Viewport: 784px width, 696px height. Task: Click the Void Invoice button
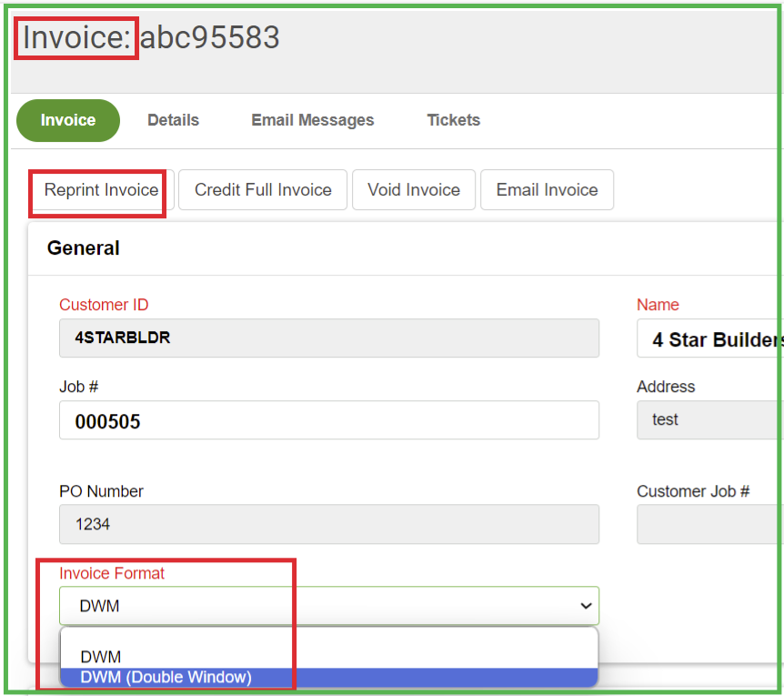[414, 190]
